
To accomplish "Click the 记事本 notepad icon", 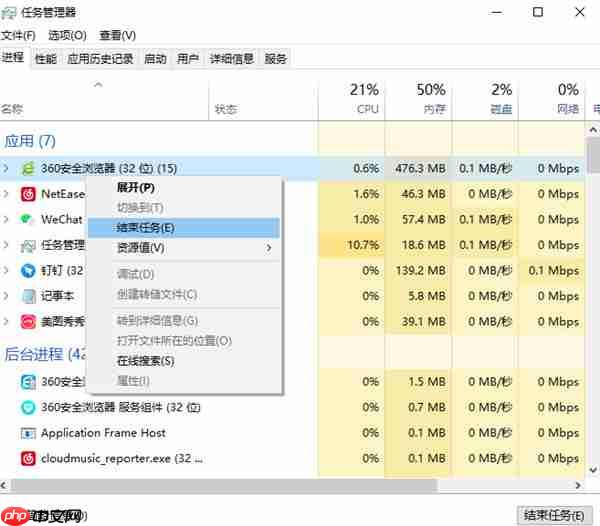I will 29,296.
